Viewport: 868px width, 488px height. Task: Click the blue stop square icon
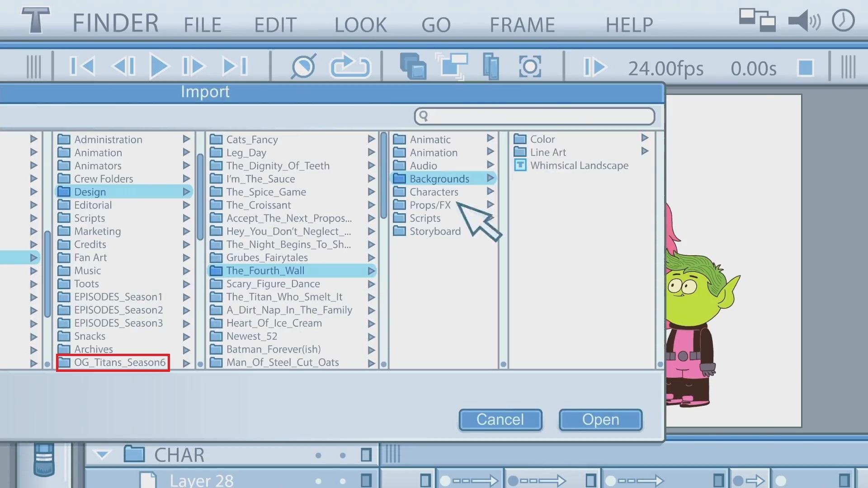coord(806,68)
